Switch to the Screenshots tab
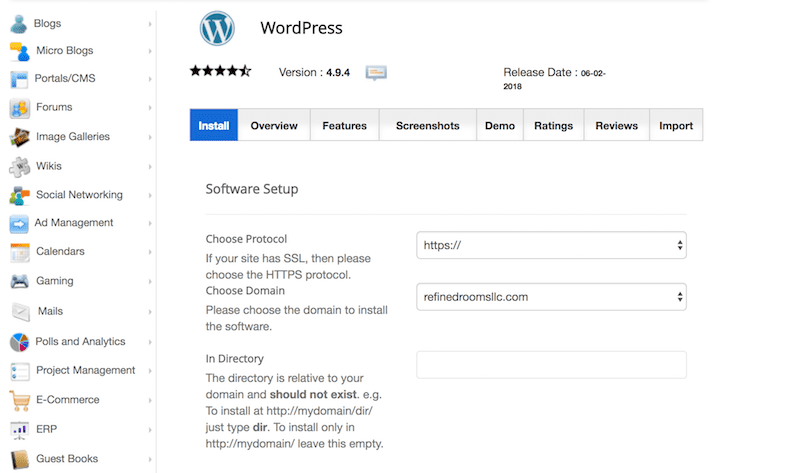800x473 pixels. coord(428,125)
